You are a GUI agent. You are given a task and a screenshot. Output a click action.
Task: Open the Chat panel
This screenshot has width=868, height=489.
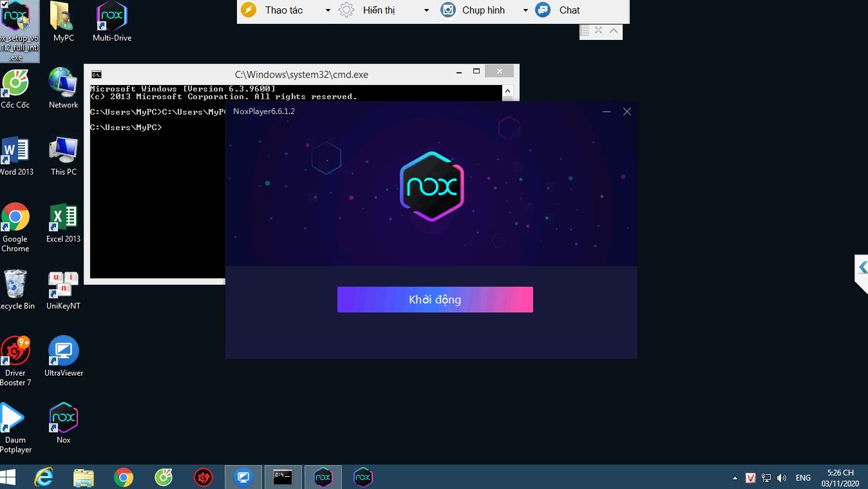[569, 10]
